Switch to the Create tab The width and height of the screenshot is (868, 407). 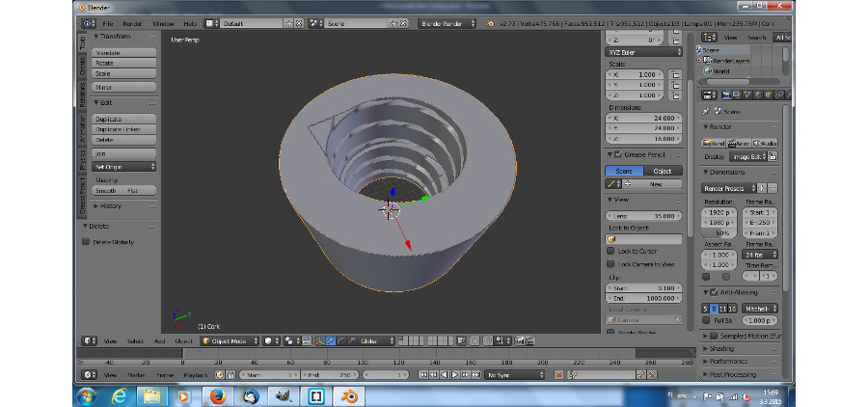click(83, 67)
